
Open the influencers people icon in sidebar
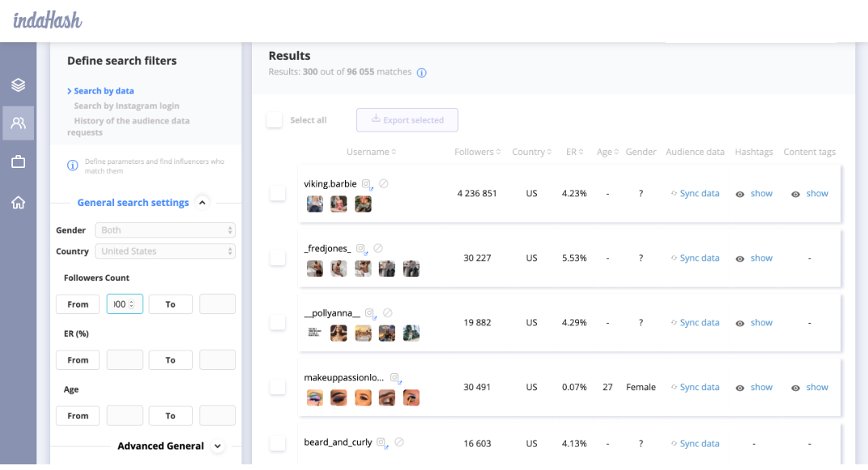[18, 123]
